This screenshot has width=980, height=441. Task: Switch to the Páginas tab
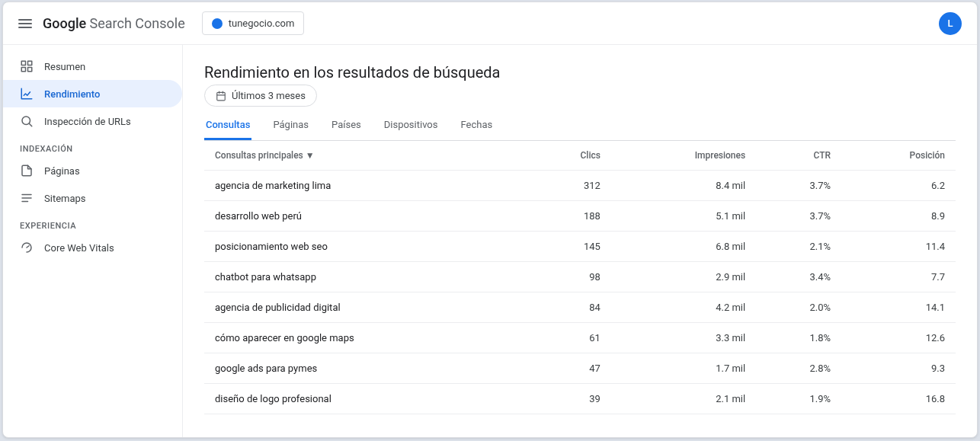(x=290, y=125)
